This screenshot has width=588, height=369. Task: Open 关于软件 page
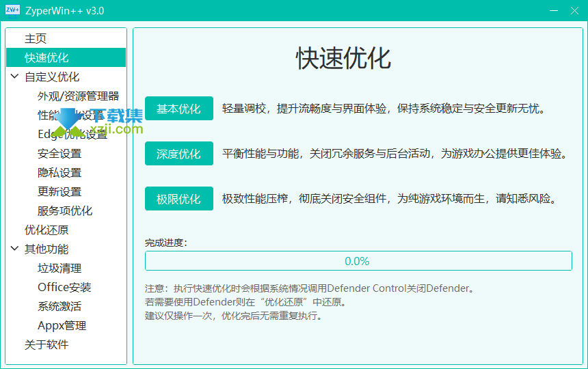pos(46,344)
